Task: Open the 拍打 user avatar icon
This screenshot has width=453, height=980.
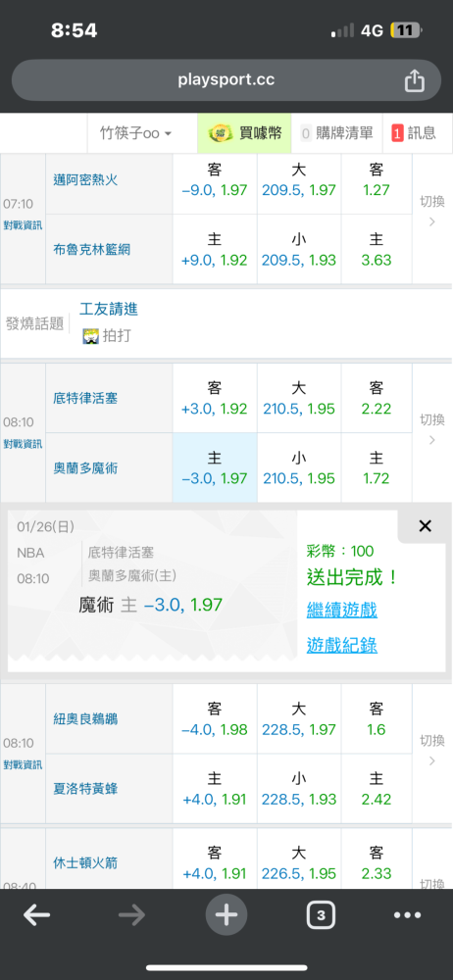Action: pyautogui.click(x=91, y=336)
